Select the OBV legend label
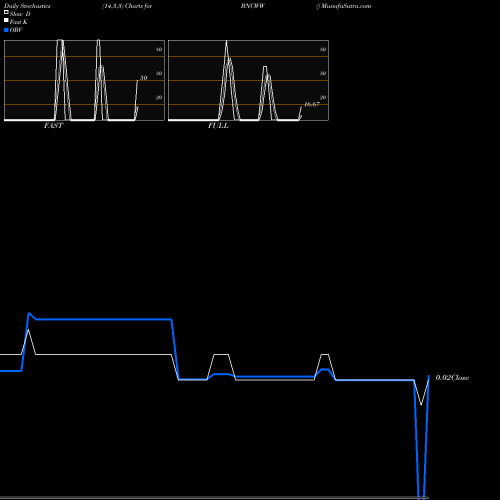 (x=16, y=30)
